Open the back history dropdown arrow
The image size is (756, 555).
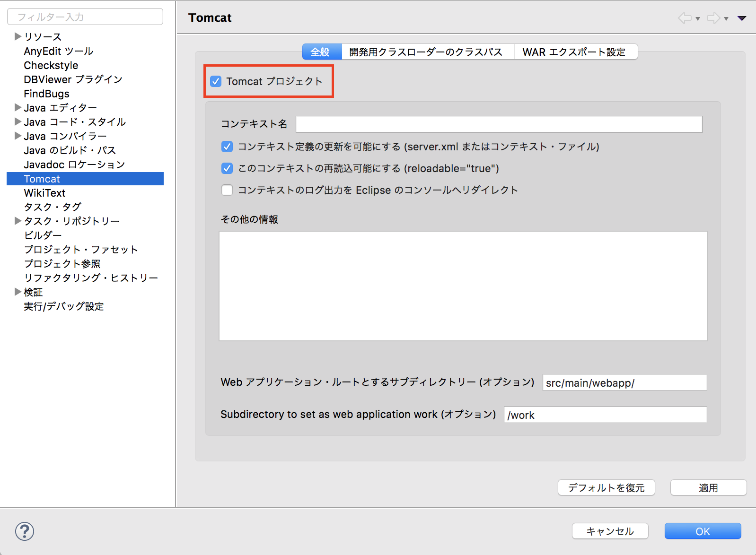click(698, 19)
